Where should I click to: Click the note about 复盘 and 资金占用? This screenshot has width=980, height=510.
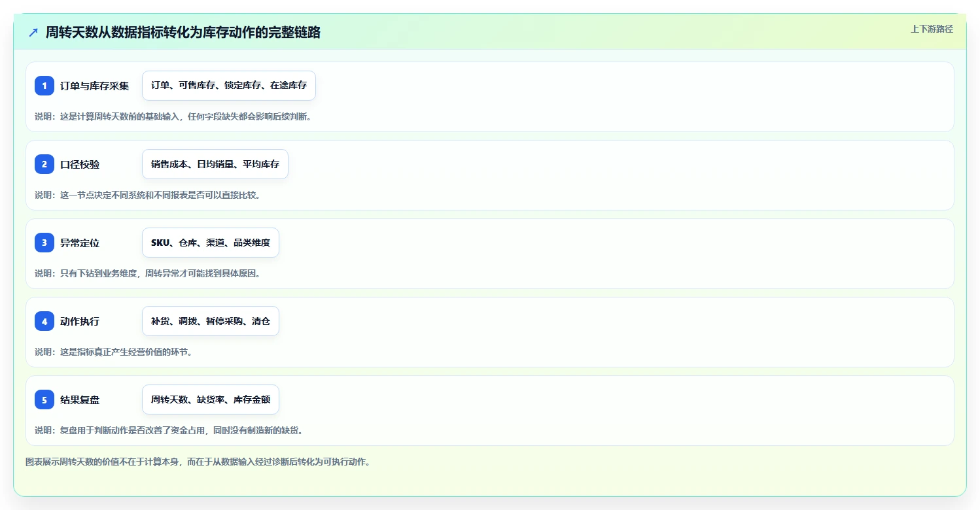click(169, 430)
